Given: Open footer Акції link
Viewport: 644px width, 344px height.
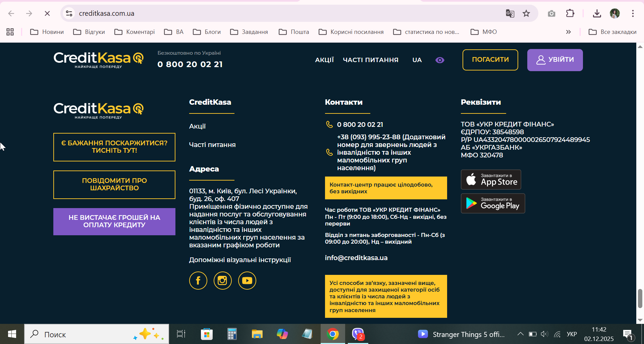Looking at the screenshot, I should click(x=197, y=126).
